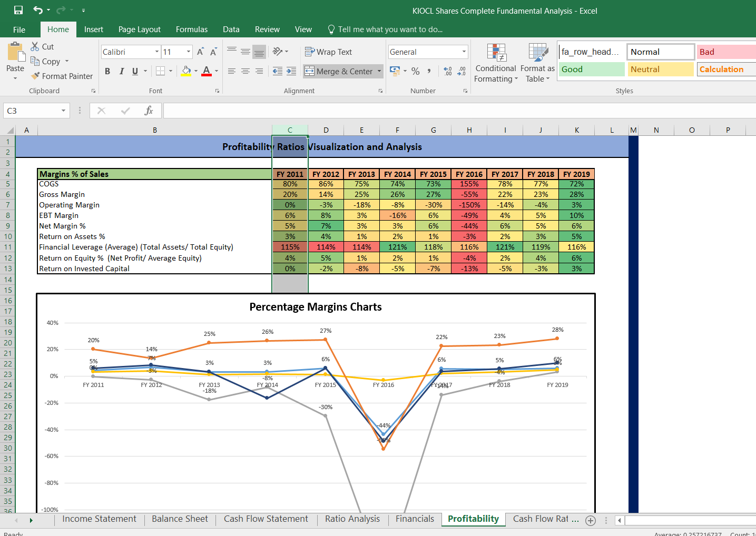756x536 pixels.
Task: Open the Name Box dropdown arrow
Action: 63,111
